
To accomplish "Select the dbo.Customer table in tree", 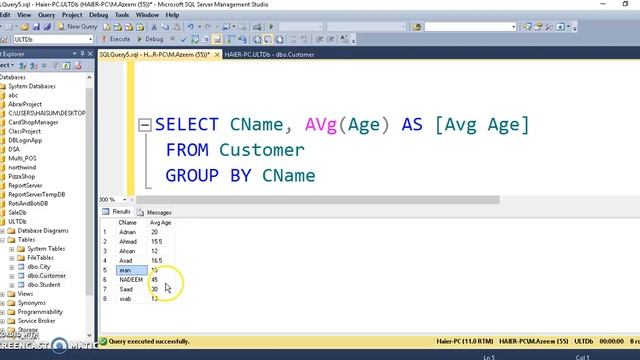I will click(x=47, y=276).
